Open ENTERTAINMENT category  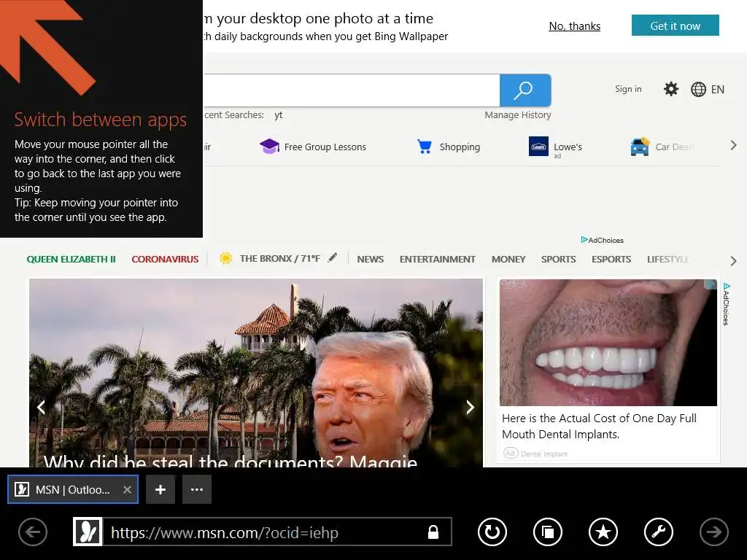click(x=438, y=260)
